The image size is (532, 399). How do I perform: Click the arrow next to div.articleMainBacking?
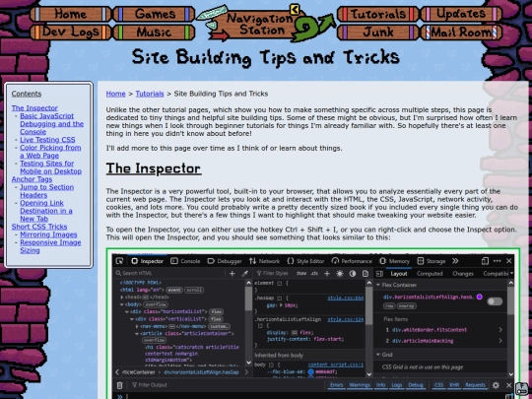pos(500,341)
